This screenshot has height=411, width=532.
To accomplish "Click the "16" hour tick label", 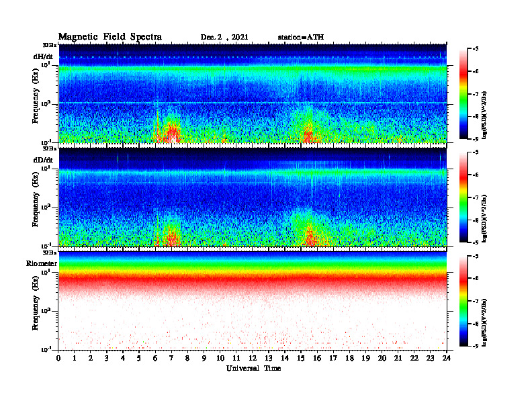I will tap(317, 358).
